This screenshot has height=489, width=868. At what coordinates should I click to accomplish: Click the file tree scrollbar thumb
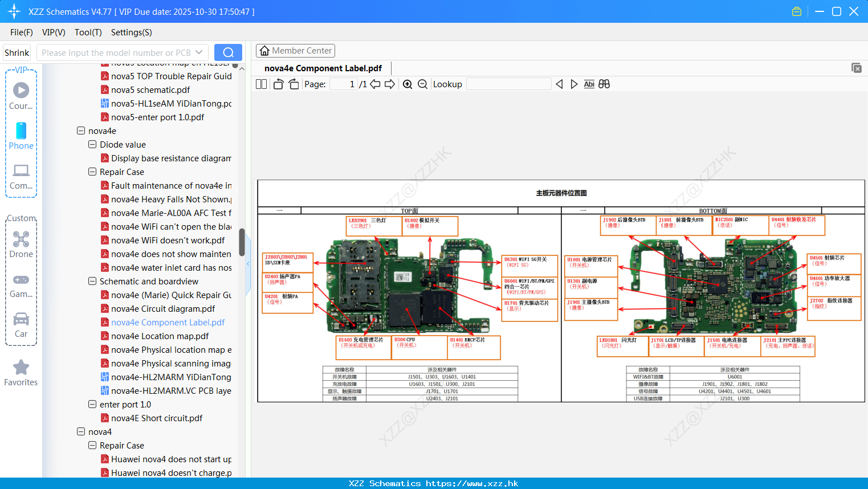click(242, 242)
